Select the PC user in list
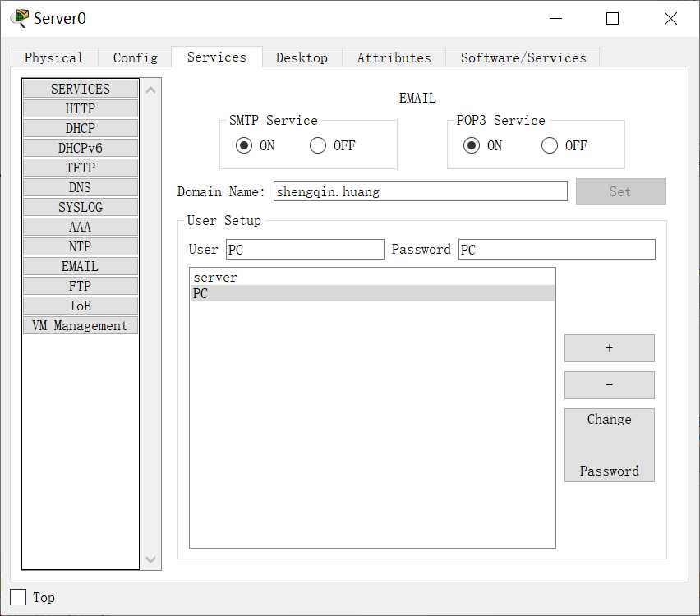Image resolution: width=700 pixels, height=616 pixels. (372, 293)
